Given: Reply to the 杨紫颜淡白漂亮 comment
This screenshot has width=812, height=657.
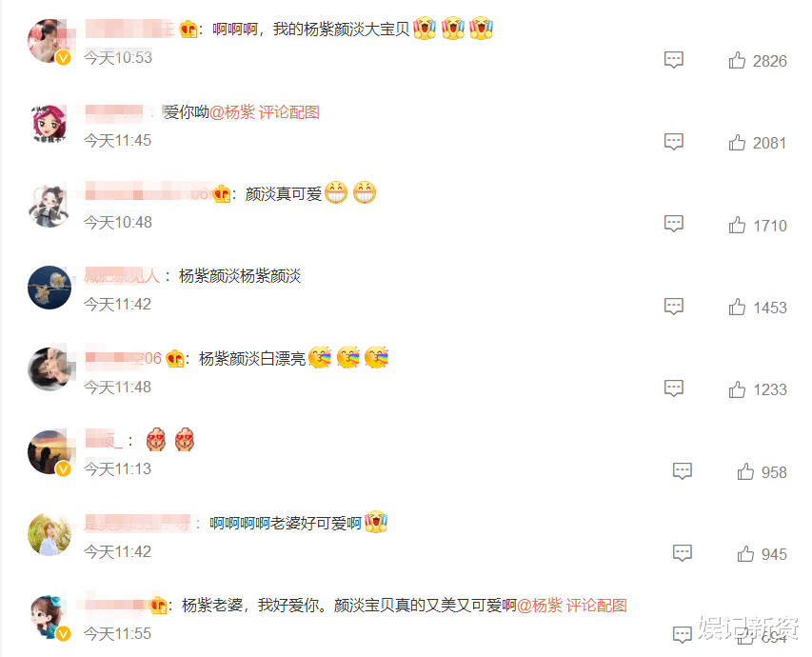Looking at the screenshot, I should tap(674, 388).
